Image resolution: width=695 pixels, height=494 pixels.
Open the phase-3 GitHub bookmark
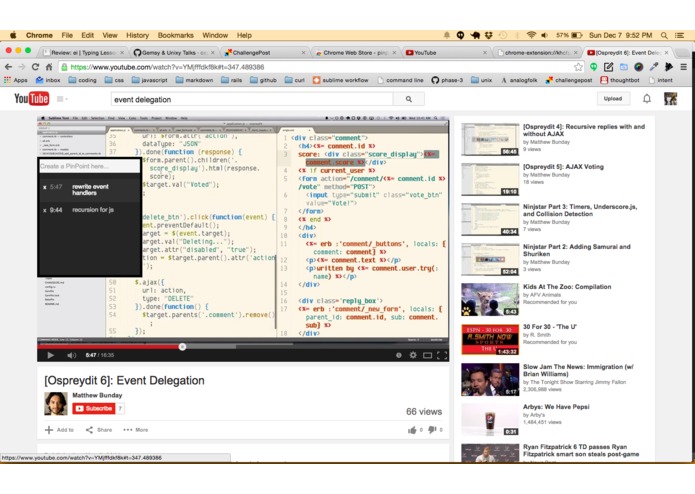coord(447,80)
